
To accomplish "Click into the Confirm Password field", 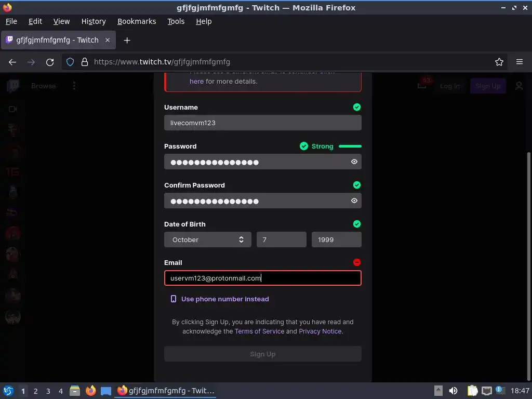I will click(262, 201).
